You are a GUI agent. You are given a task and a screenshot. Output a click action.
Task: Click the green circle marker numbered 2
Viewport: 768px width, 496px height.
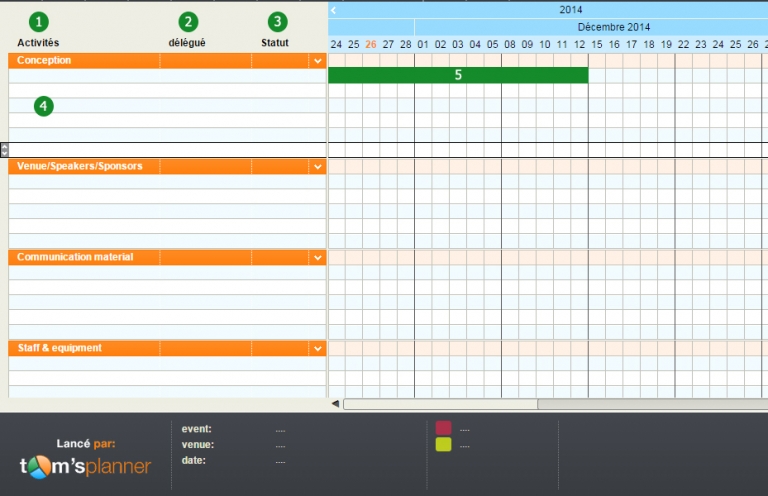pos(188,22)
